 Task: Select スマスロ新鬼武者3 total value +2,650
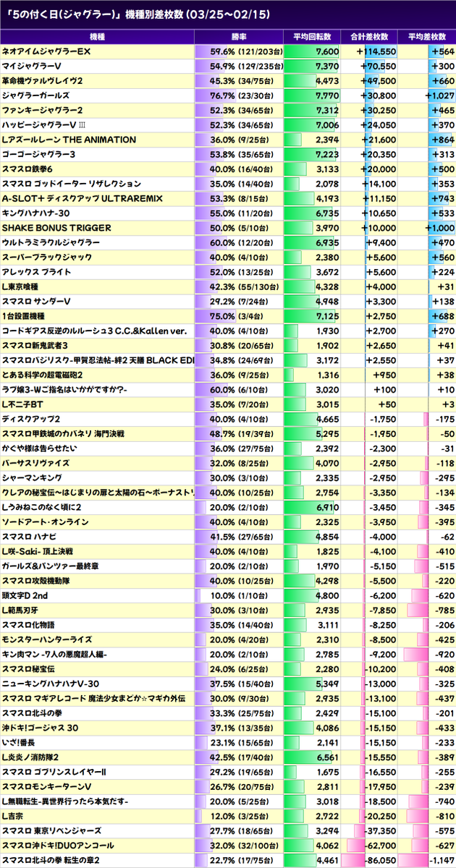click(x=381, y=345)
